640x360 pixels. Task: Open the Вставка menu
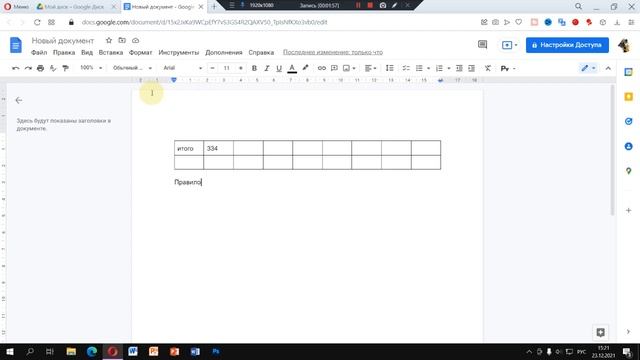click(111, 52)
